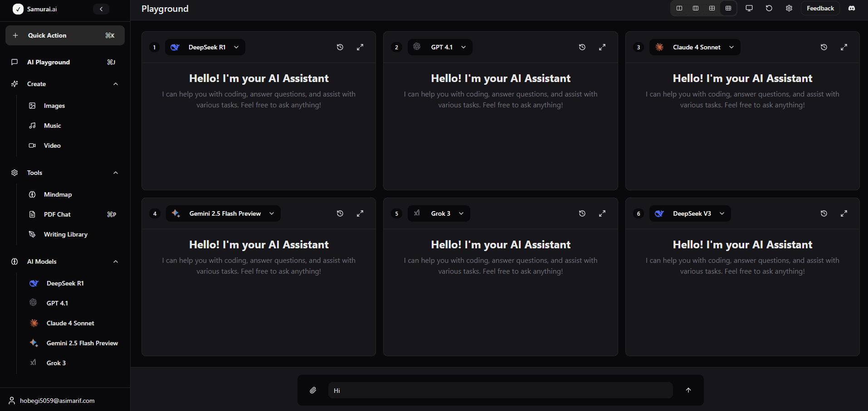Click the reset playground refresh icon

(x=769, y=9)
